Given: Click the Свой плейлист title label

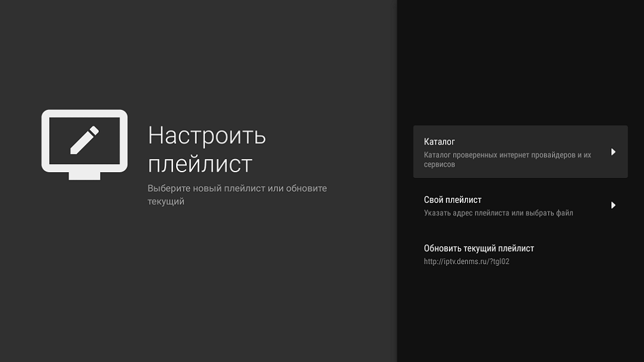Looking at the screenshot, I should pyautogui.click(x=452, y=200).
